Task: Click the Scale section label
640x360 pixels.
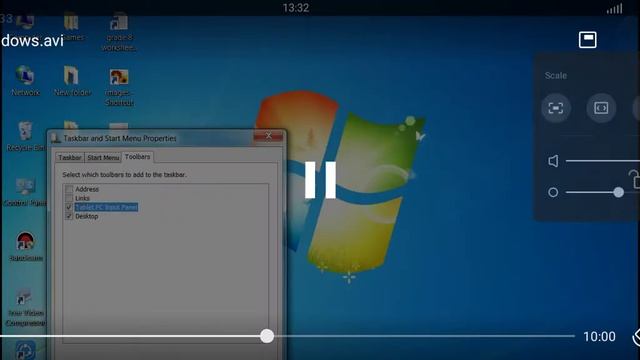Action: 556,76
